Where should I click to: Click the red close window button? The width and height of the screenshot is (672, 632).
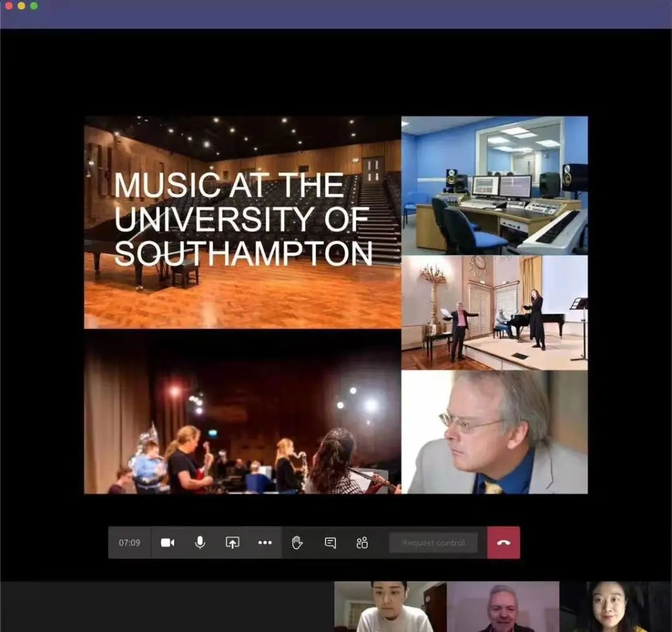9,6
